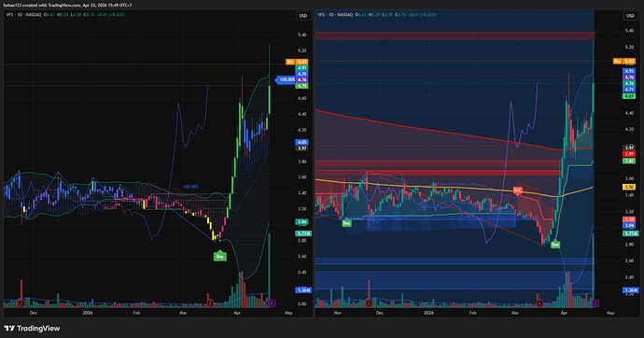Image resolution: width=644 pixels, height=338 pixels.
Task: Click the Buy marker near April on right chart
Action: [x=555, y=245]
